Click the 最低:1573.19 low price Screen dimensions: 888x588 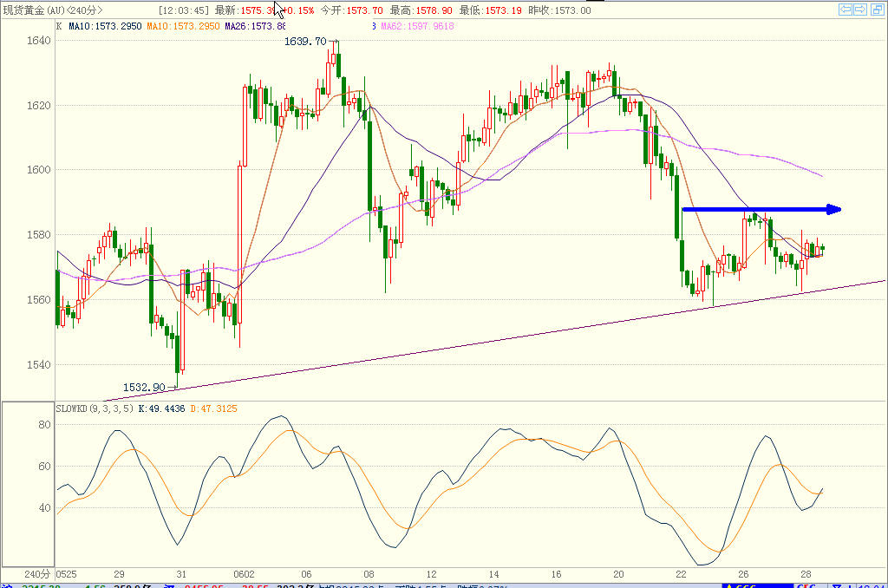[x=491, y=10]
